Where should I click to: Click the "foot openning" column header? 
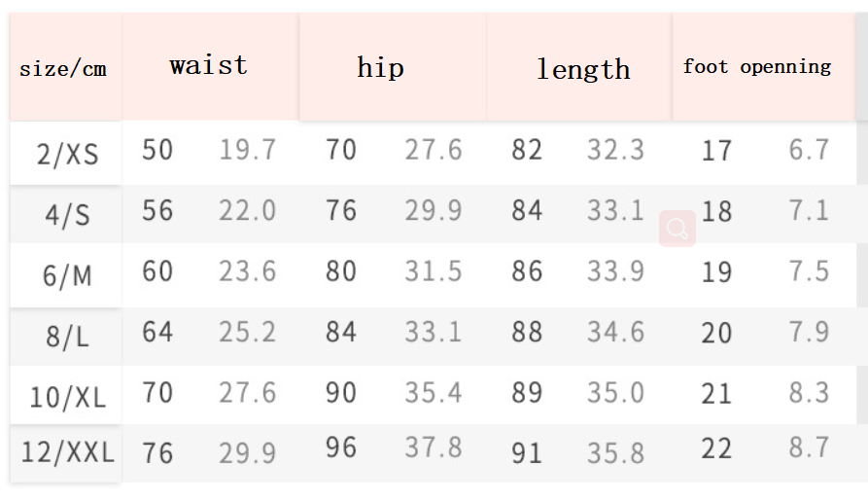(756, 66)
